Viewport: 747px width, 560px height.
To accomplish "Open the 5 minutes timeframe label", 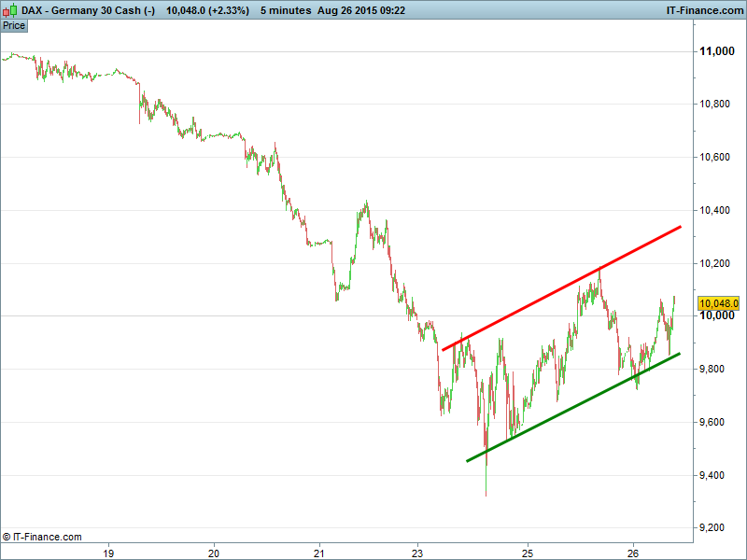I will tap(289, 9).
